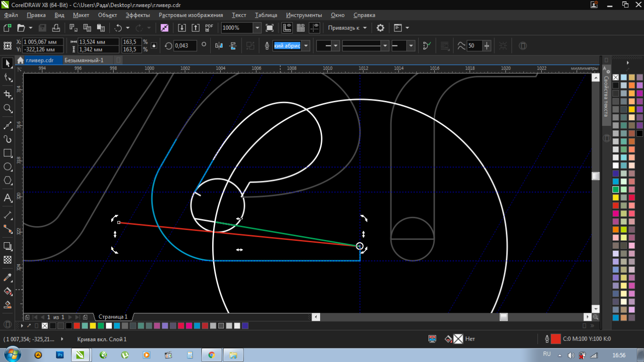Image resolution: width=644 pixels, height=362 pixels.
Task: Select the Polygon tool
Action: (8, 181)
